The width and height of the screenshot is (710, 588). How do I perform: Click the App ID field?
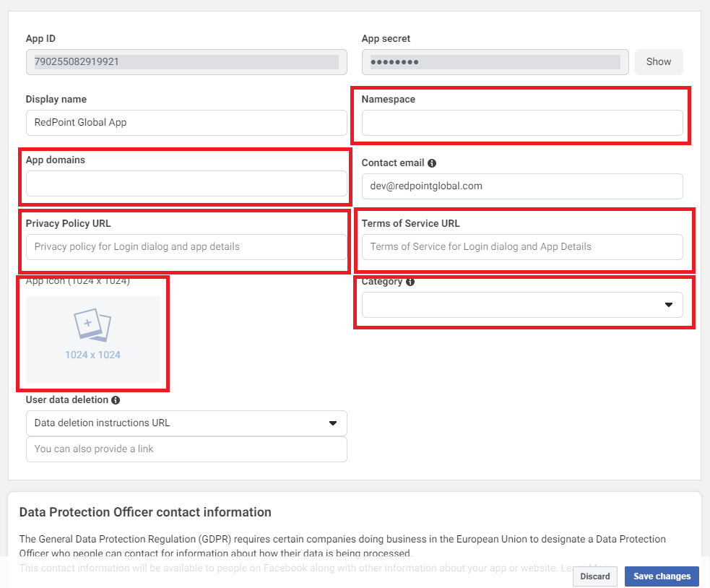(186, 62)
